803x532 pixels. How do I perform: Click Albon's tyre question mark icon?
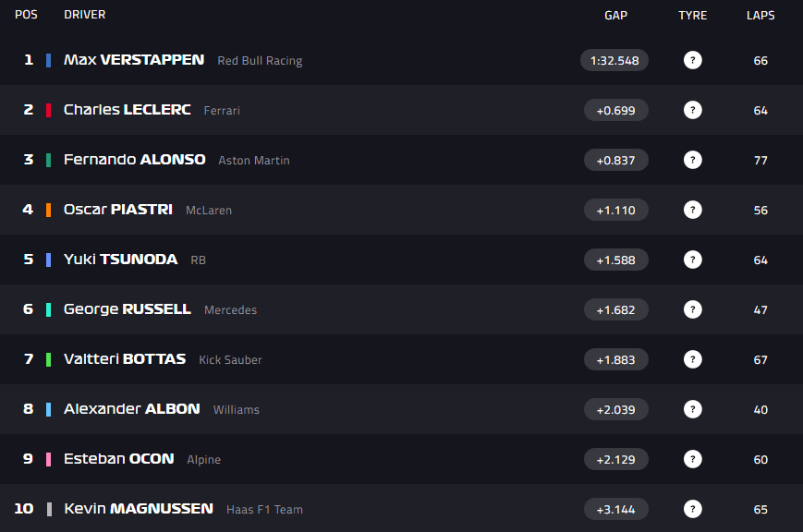tap(692, 410)
